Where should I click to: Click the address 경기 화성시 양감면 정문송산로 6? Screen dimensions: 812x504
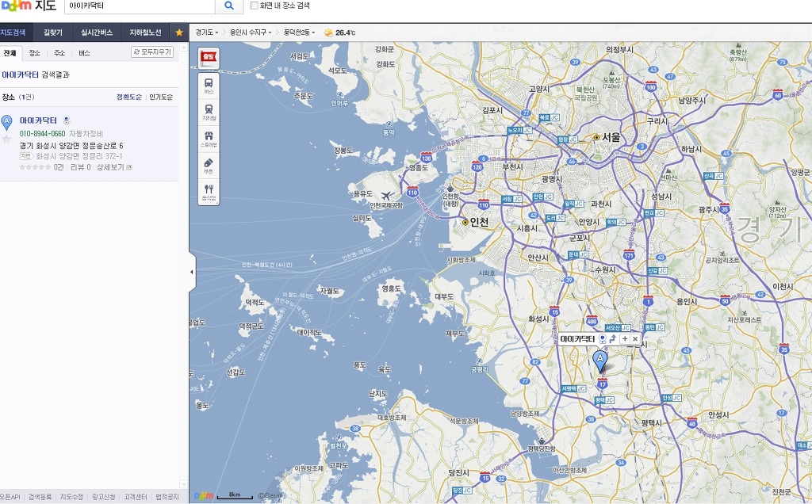(x=71, y=145)
